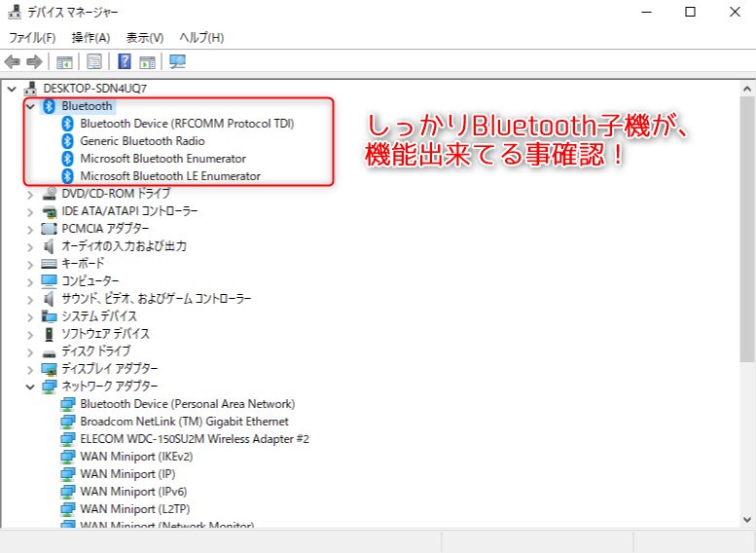Maximize the Device Manager window
The image size is (756, 553).
click(691, 12)
